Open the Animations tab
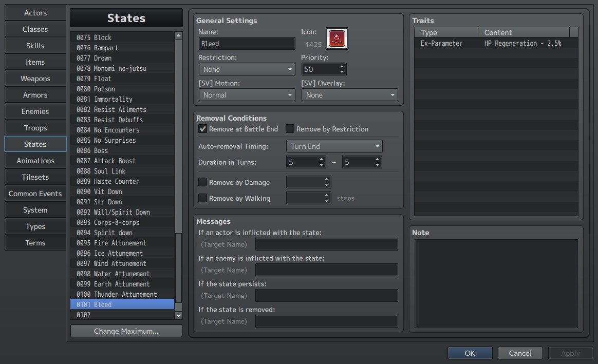 tap(35, 161)
